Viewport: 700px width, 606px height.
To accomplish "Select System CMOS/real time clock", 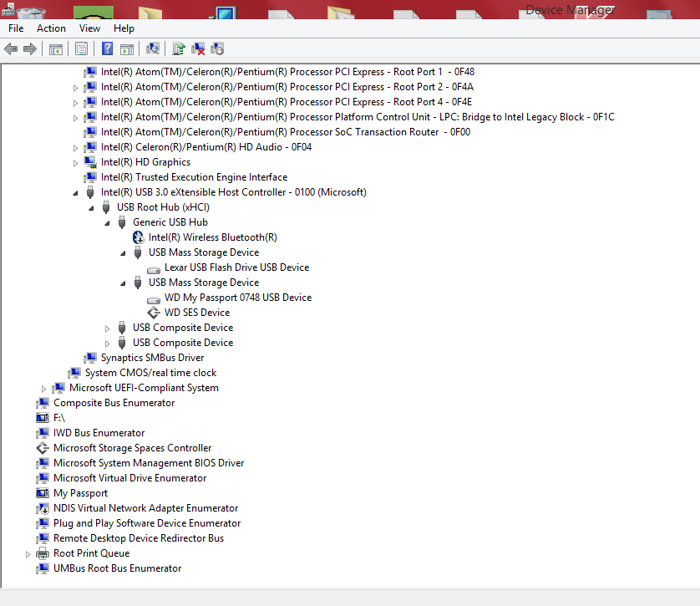I will pyautogui.click(x=150, y=373).
